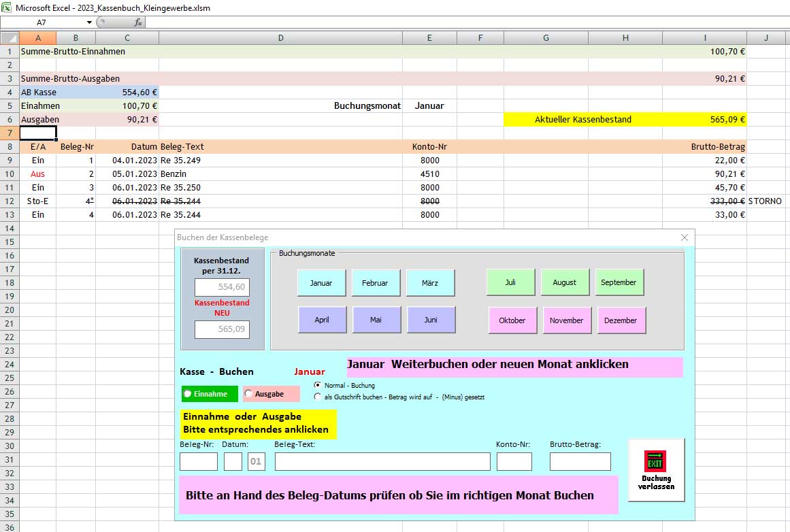790x532 pixels.
Task: Click the Buchung verlassen exit icon
Action: [655, 463]
